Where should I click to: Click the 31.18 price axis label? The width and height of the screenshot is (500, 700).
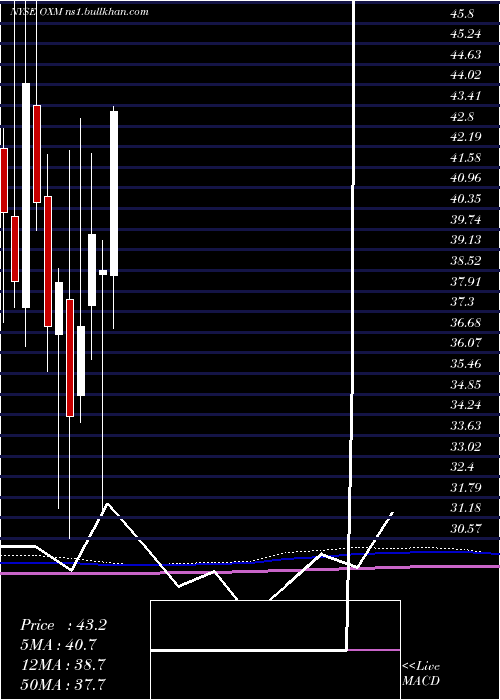coord(466,508)
